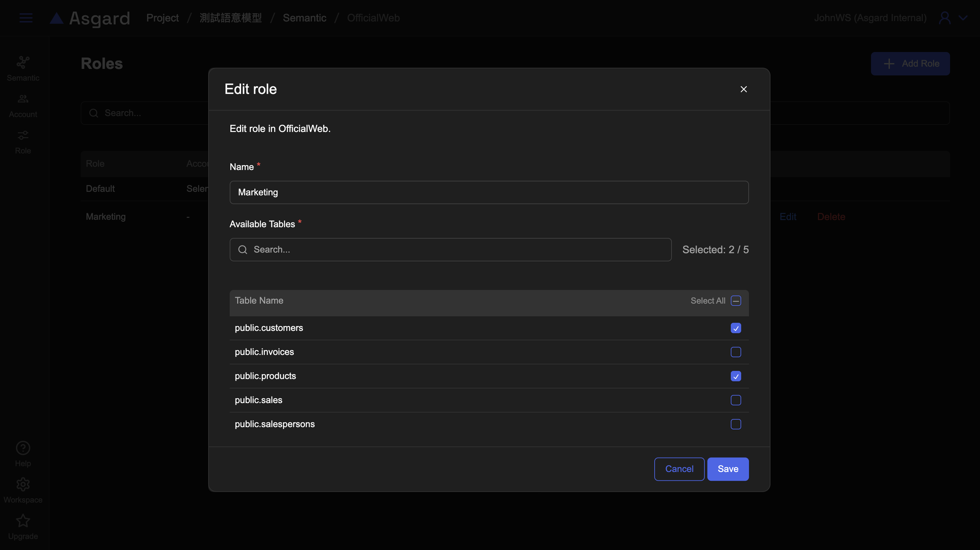
Task: Navigate to Project breadcrumb
Action: coord(162,18)
